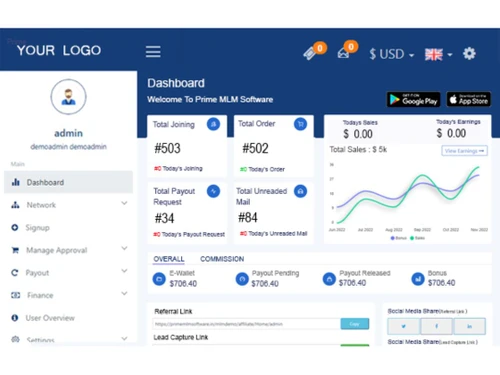The image size is (500, 375).
Task: Toggle the hamburger menu icon
Action: 153,52
